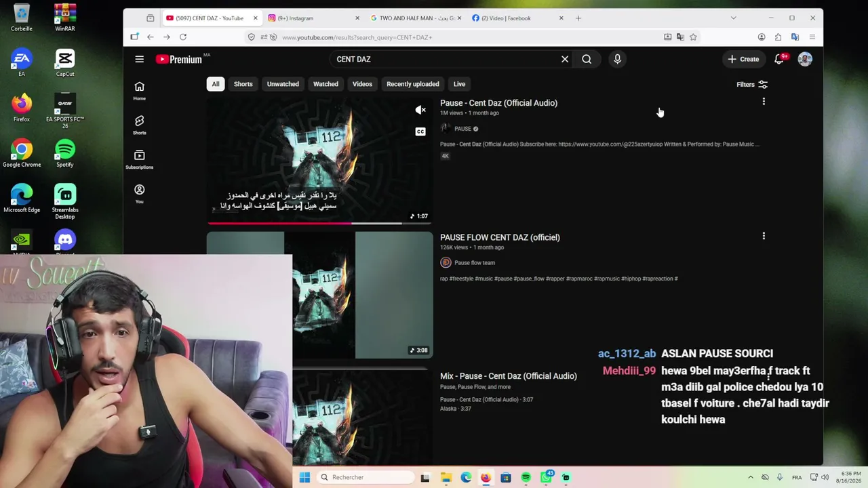868x488 pixels.
Task: Select the Unwatched filter chip
Action: 283,84
